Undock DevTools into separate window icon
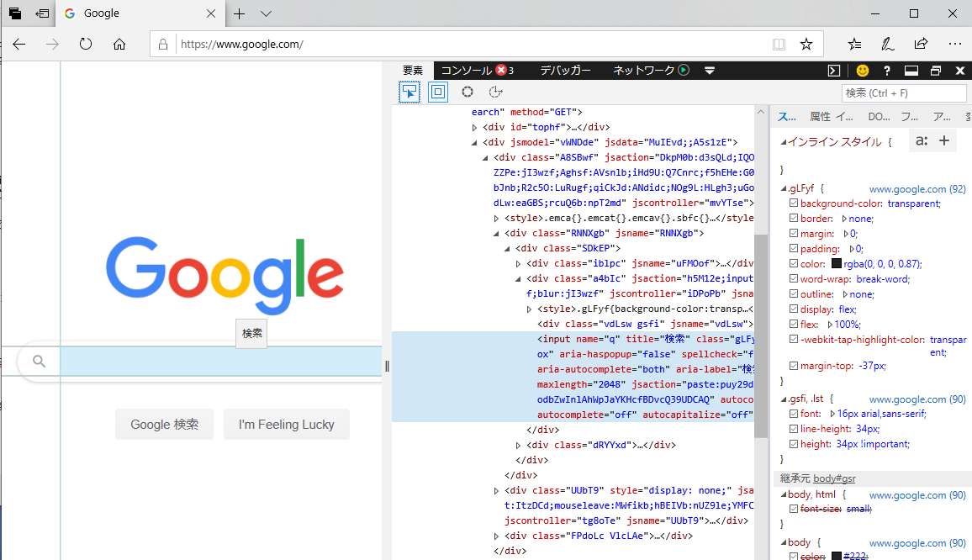Image resolution: width=972 pixels, height=560 pixels. pos(936,71)
